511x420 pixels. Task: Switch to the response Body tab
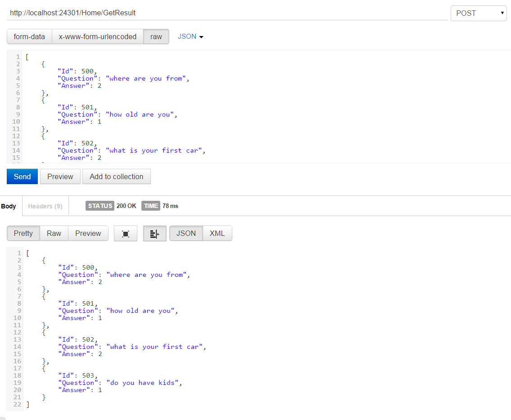coord(9,206)
